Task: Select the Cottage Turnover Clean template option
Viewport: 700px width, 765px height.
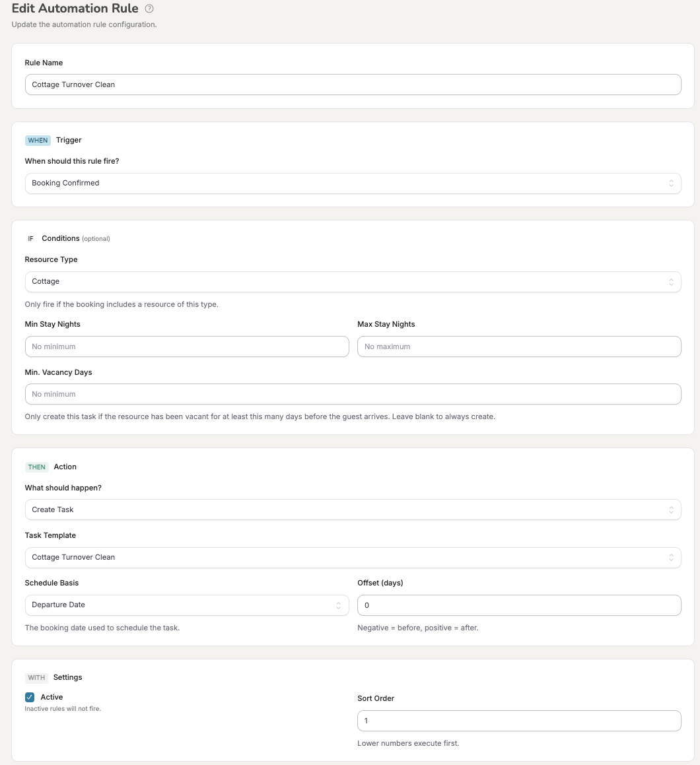Action: [353, 557]
